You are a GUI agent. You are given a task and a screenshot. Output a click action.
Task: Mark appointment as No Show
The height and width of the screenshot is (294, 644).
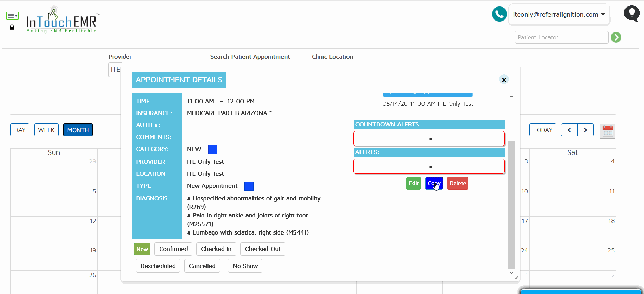point(245,266)
